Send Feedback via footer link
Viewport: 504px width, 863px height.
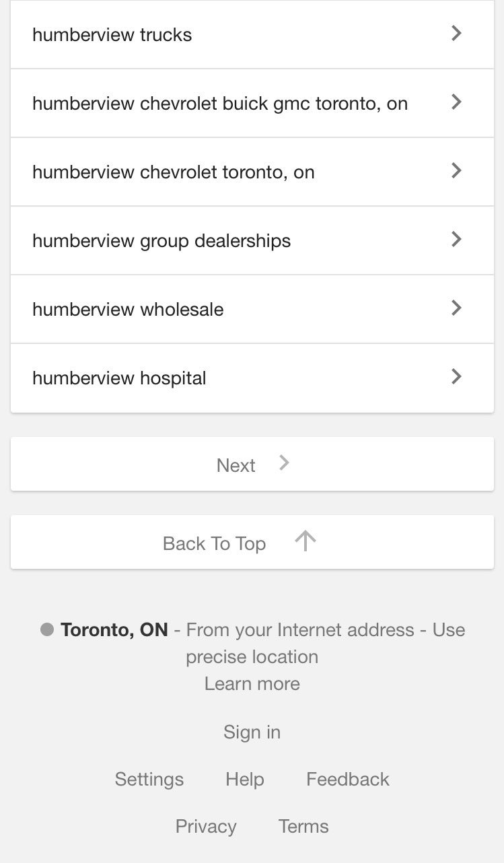[x=348, y=780]
